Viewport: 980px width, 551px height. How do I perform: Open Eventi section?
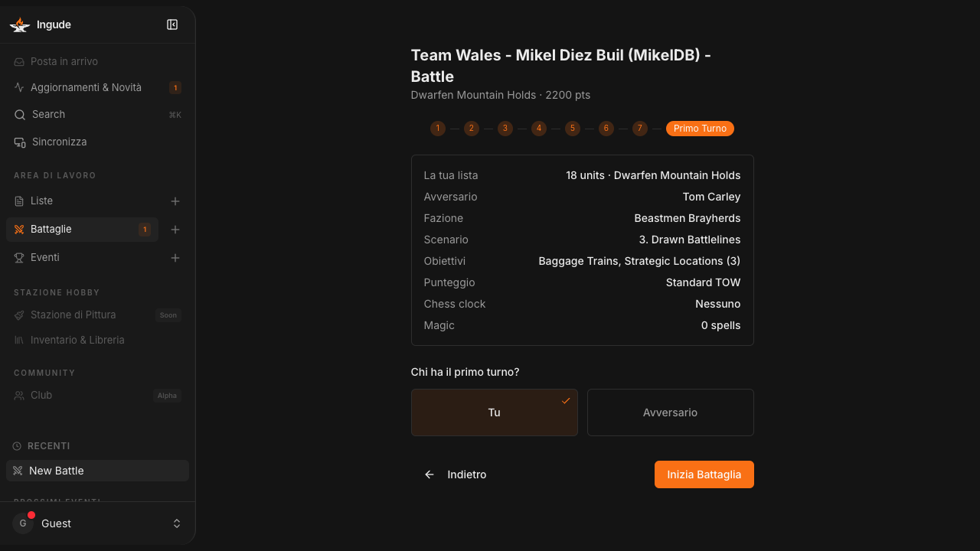(x=82, y=257)
